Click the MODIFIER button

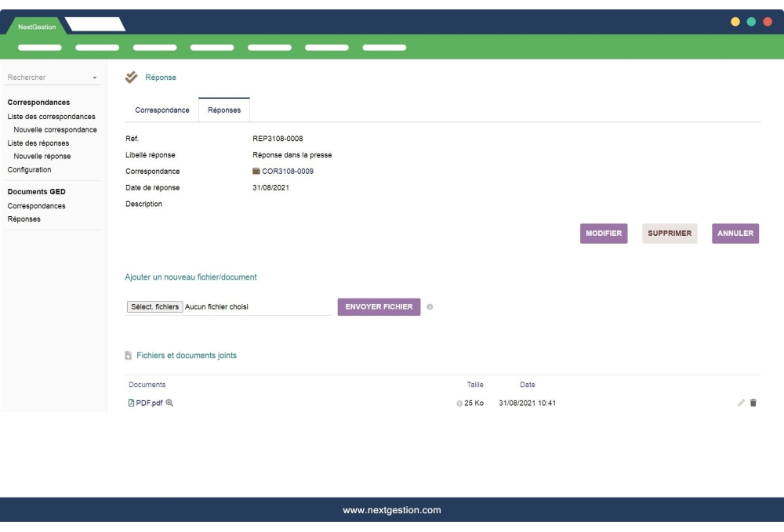tap(604, 233)
